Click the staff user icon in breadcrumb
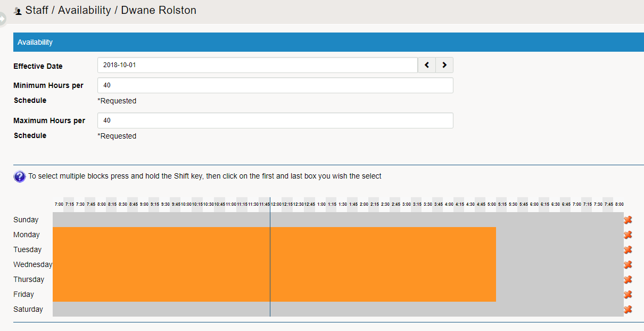 pos(18,11)
